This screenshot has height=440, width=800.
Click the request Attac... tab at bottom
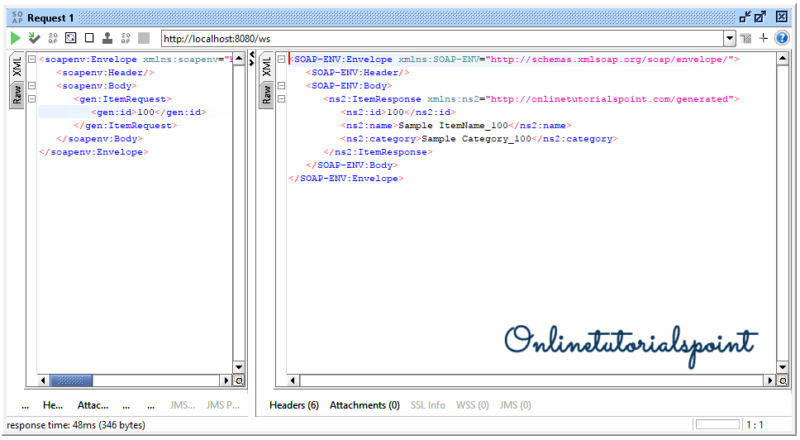pos(93,405)
